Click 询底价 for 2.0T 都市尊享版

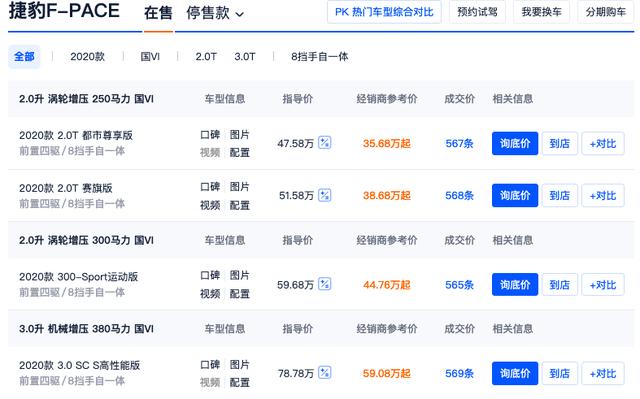[x=515, y=143]
